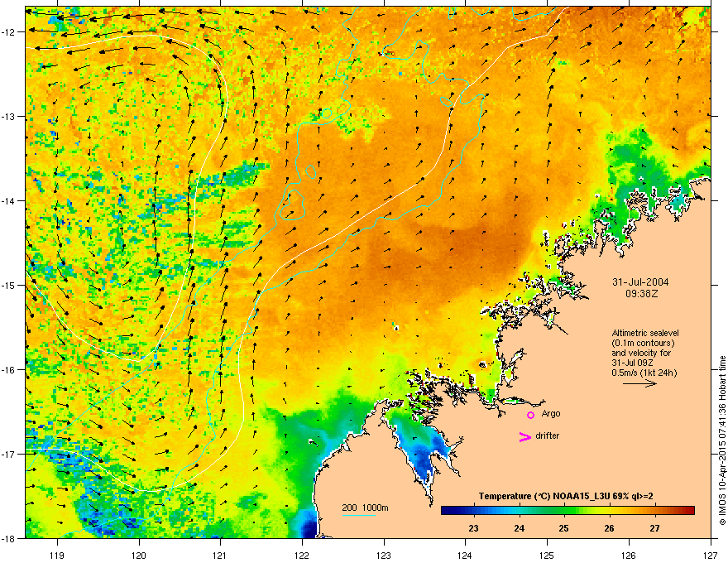Click longitude label 124
The image size is (728, 563).
coord(465,556)
